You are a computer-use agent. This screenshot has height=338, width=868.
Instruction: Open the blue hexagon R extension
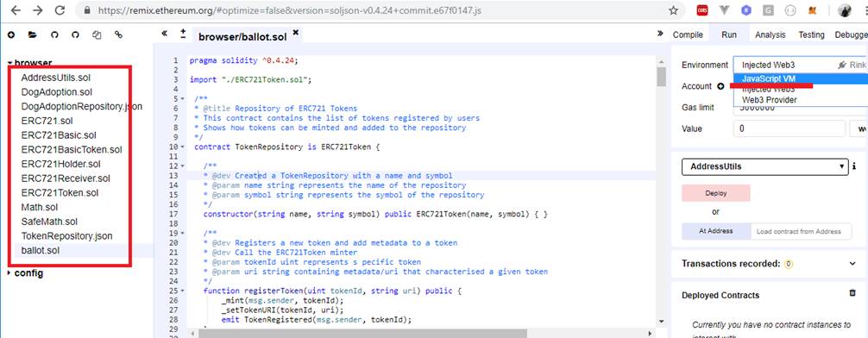click(x=746, y=10)
